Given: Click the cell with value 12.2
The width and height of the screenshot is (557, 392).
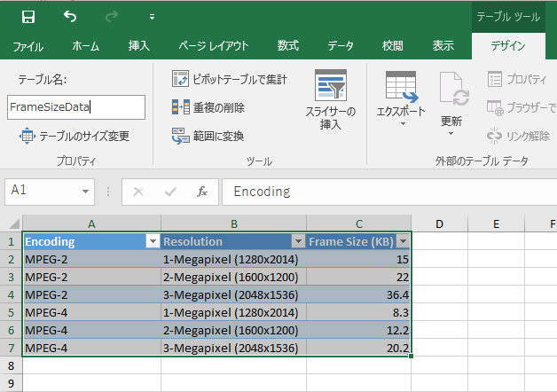Looking at the screenshot, I should pyautogui.click(x=359, y=330).
